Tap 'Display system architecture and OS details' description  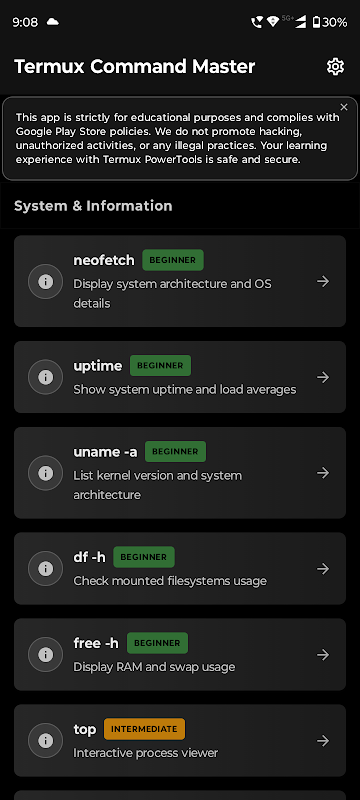click(x=172, y=293)
